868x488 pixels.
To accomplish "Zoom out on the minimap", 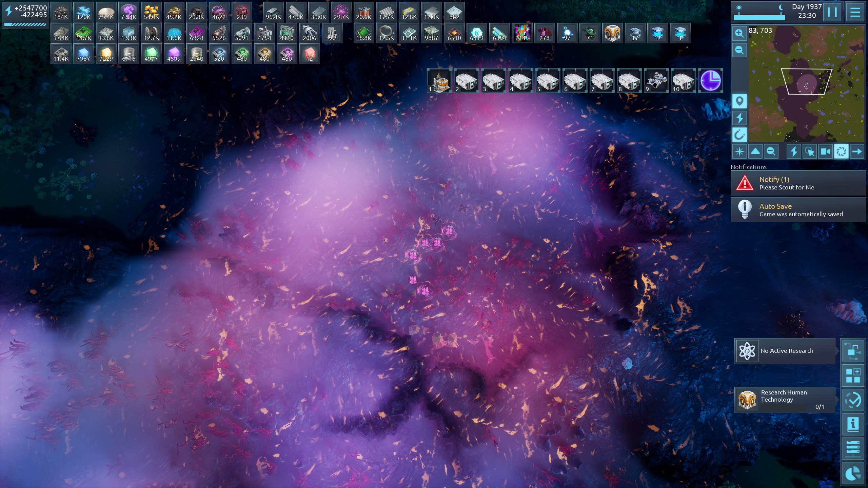I will tap(739, 50).
